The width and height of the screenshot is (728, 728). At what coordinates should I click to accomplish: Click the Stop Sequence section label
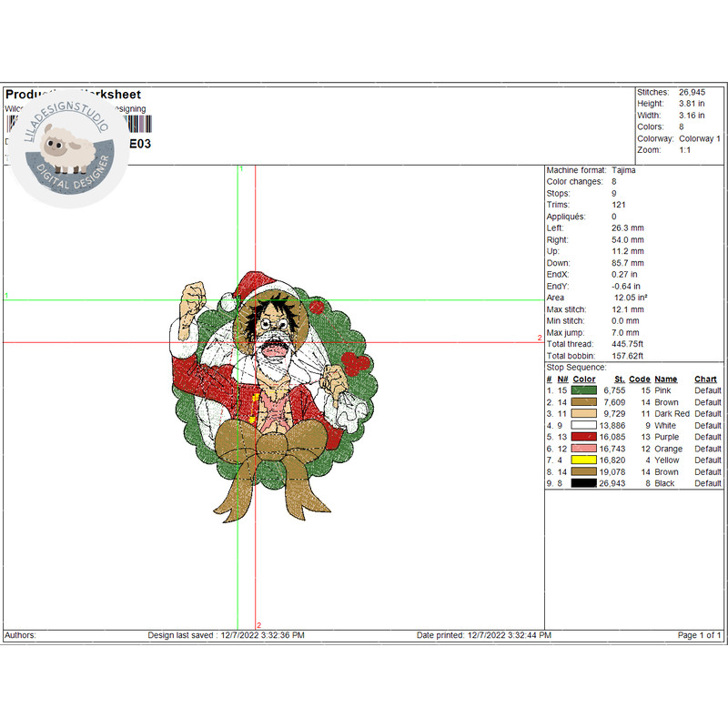point(576,368)
